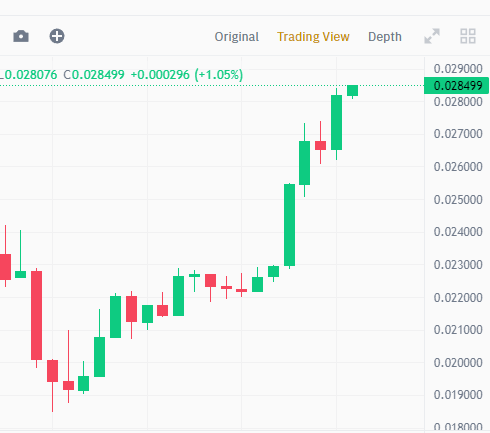Expand the chart to fullscreen

tap(432, 36)
